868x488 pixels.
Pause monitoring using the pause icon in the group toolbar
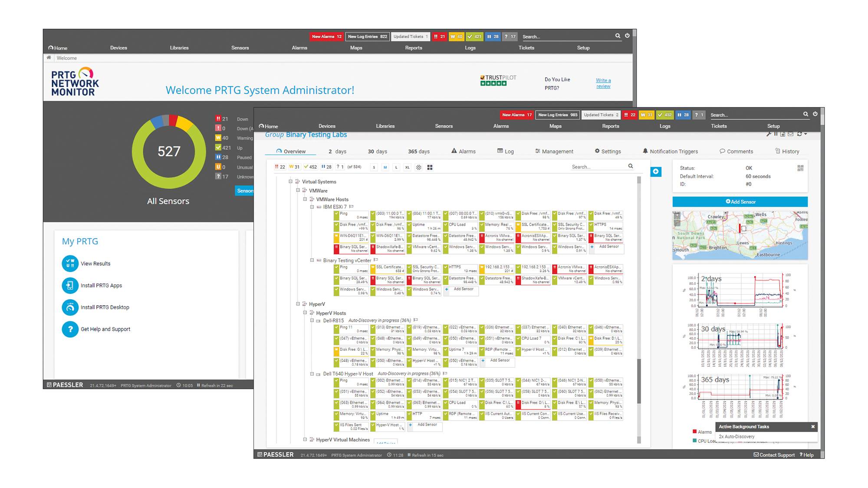(x=775, y=133)
